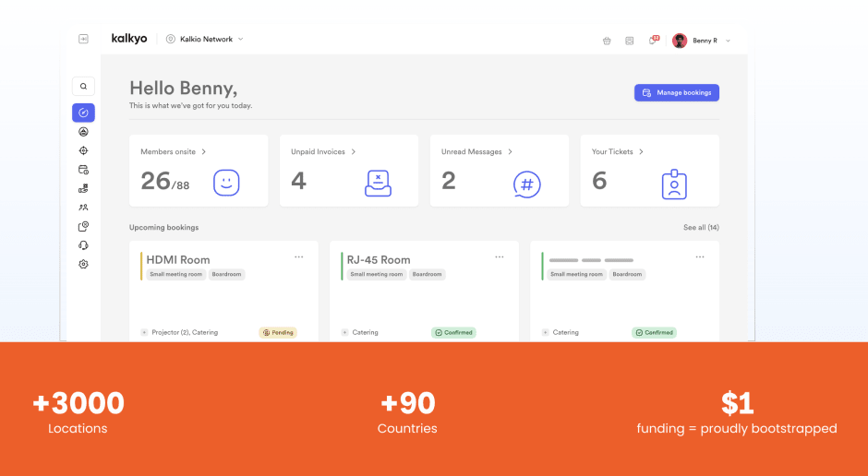Click the sidebar search box icon
868x476 pixels.
click(83, 86)
